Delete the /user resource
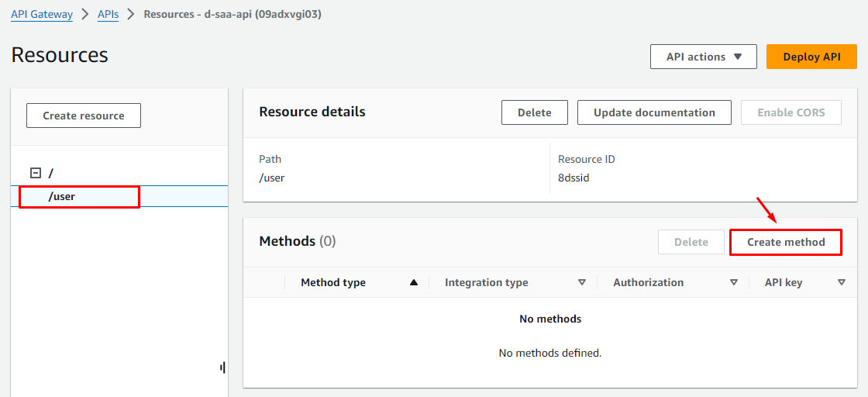 pos(534,112)
